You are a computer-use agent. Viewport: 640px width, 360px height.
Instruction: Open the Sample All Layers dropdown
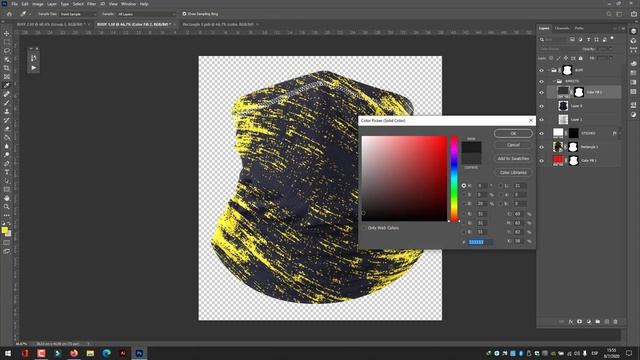(x=146, y=14)
